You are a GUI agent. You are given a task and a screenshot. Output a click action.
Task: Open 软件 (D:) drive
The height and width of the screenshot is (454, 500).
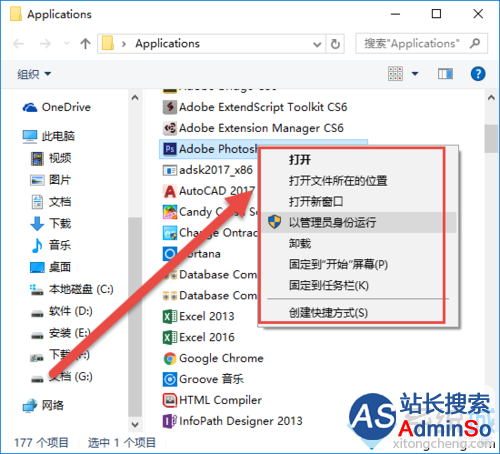tap(61, 311)
